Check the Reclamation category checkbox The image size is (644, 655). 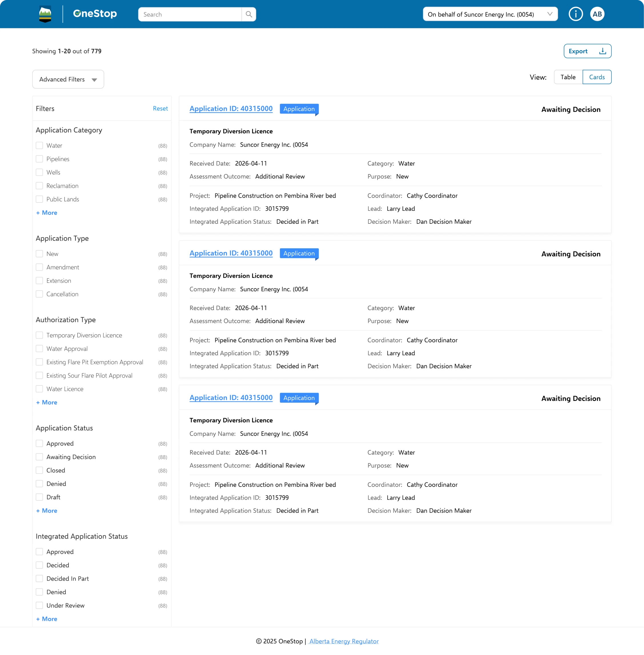[40, 186]
